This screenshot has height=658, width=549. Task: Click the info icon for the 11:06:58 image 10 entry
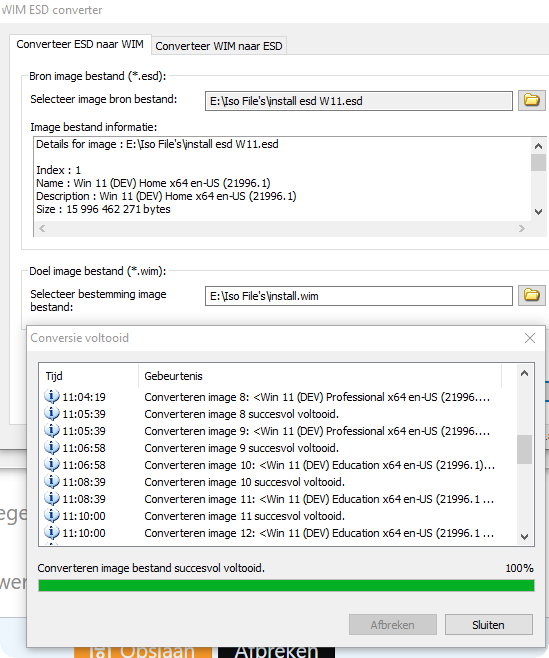tap(52, 464)
